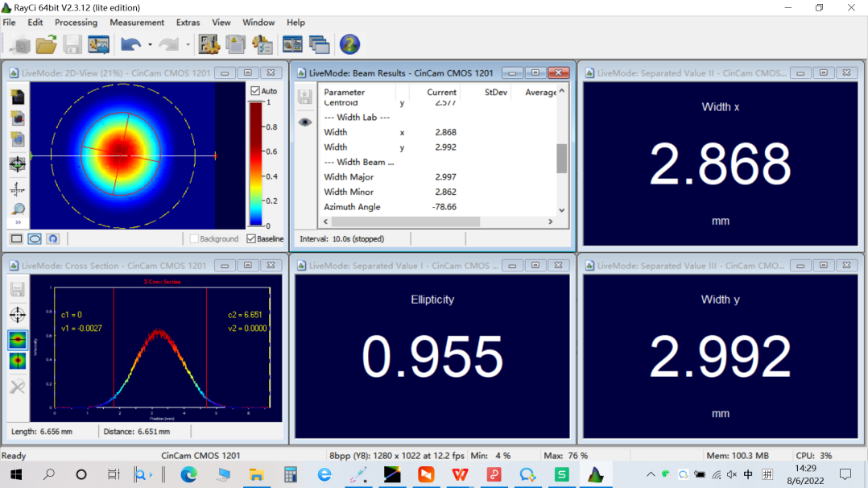Open the Processing menu
868x488 pixels.
(x=76, y=23)
